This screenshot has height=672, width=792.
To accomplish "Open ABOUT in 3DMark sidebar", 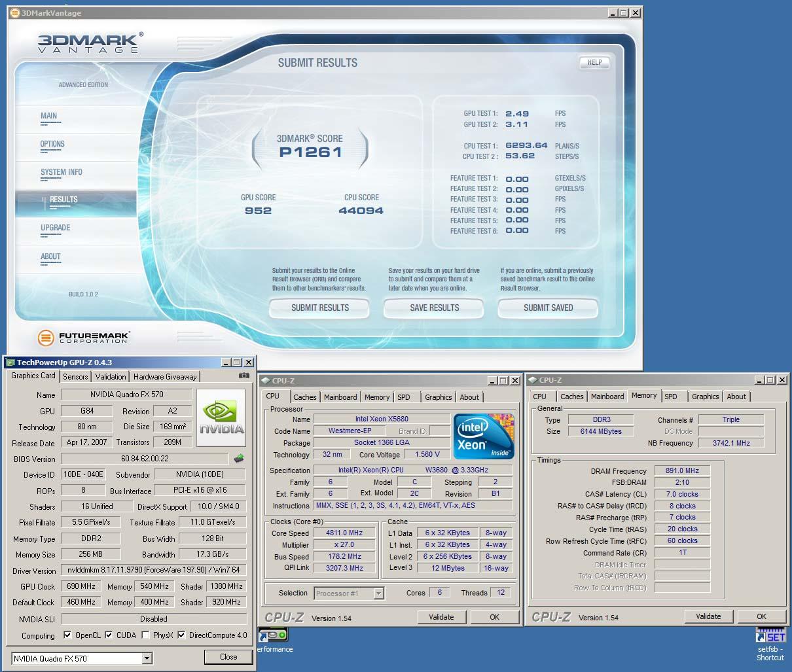I will click(x=50, y=256).
